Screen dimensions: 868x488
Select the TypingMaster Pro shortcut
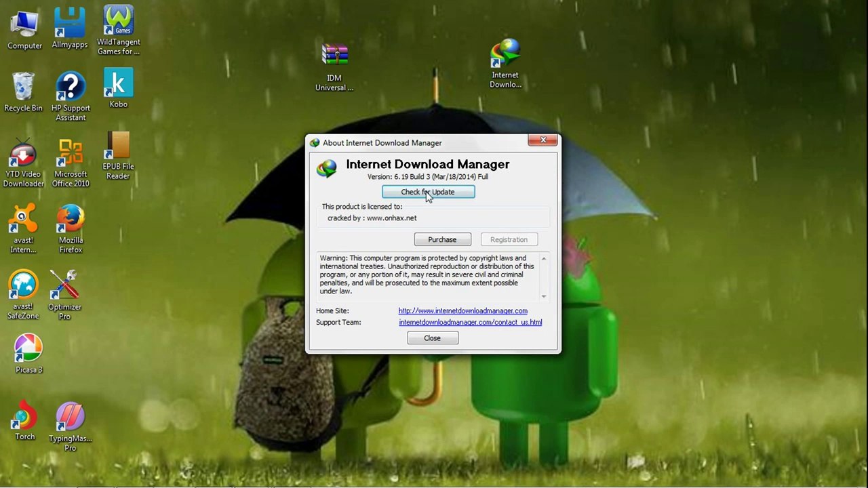(70, 426)
